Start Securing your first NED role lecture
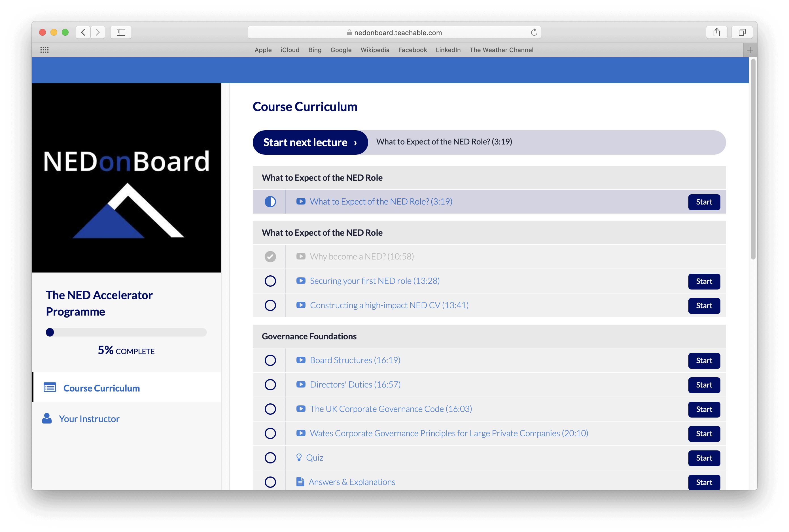The image size is (789, 532). [x=704, y=281]
